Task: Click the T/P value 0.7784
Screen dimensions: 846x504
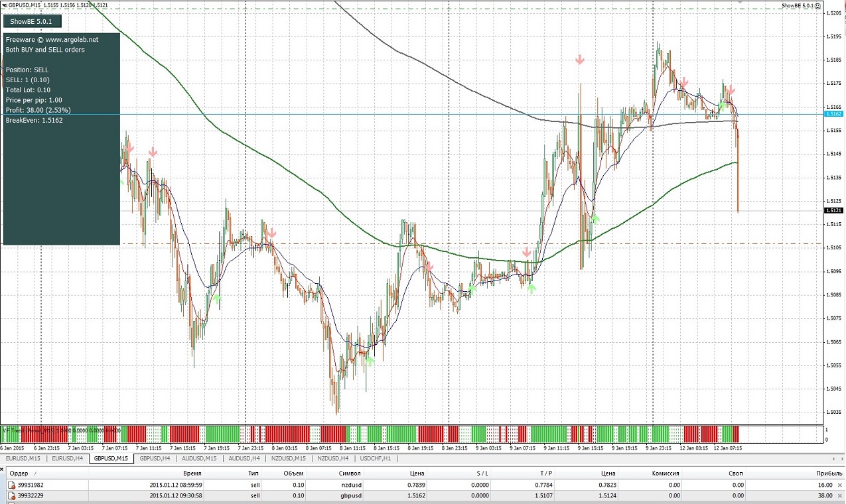Action: coord(543,485)
